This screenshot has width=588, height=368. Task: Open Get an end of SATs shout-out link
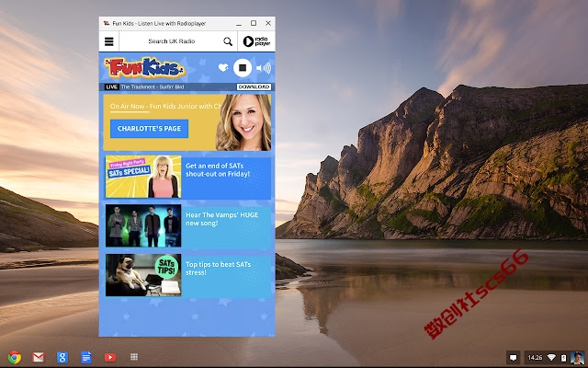218,169
